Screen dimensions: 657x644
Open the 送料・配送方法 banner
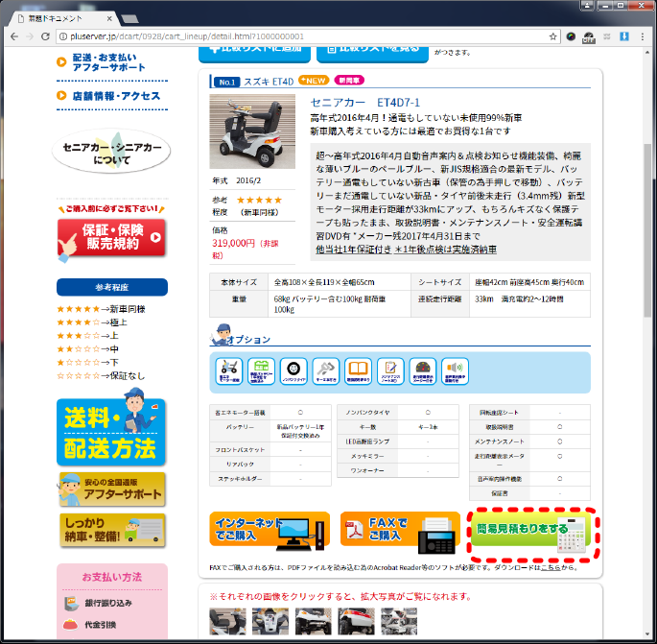coord(111,432)
